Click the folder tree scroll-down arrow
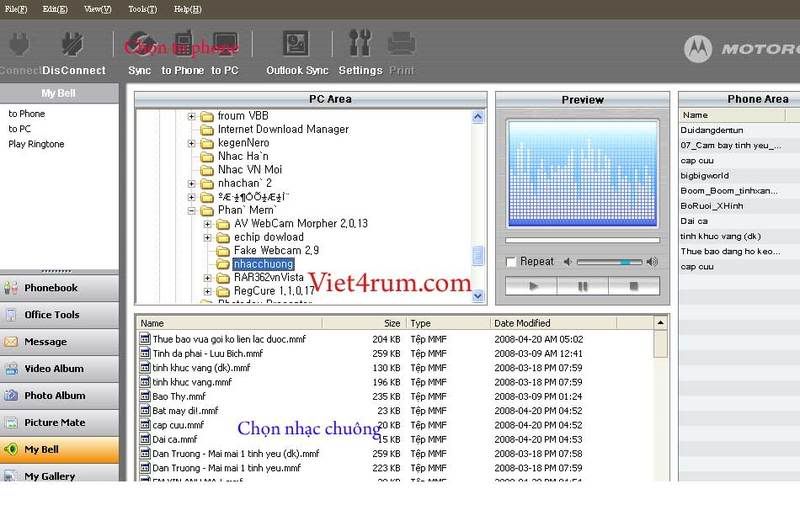The image size is (800, 505). (478, 295)
